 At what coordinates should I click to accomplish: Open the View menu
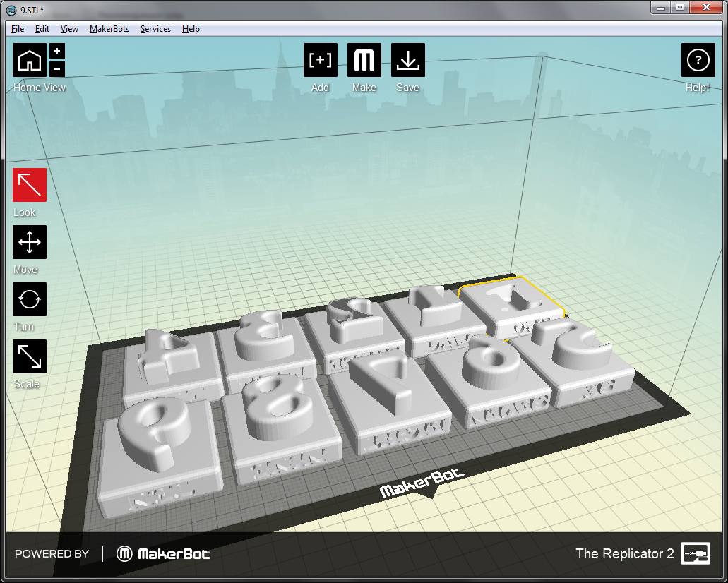pyautogui.click(x=69, y=29)
